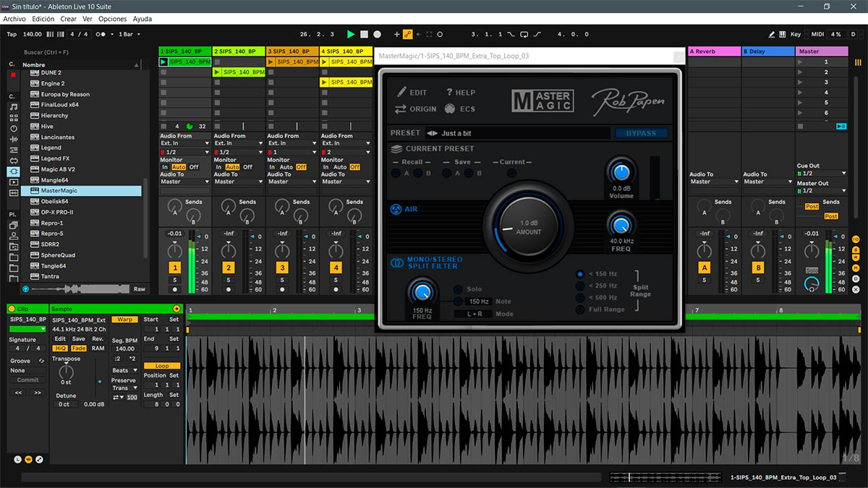Toggle the Fade button for the clip
Screen dimensions: 868x488
(79, 348)
